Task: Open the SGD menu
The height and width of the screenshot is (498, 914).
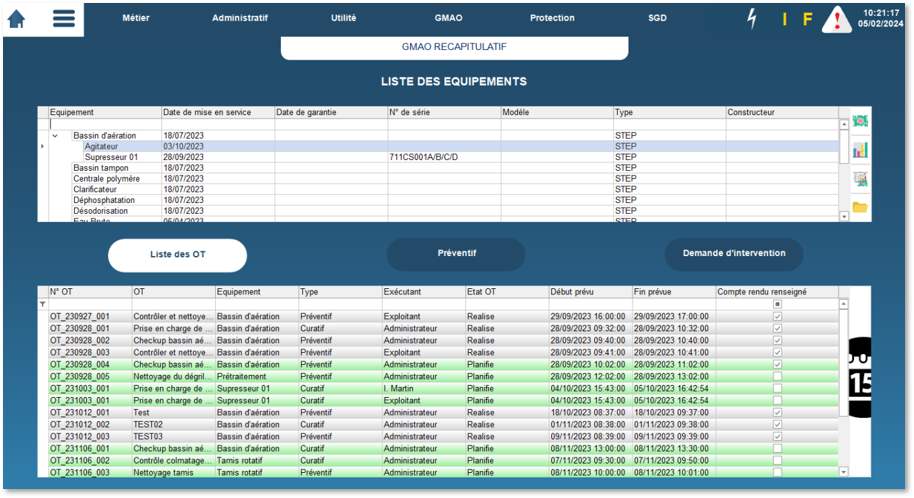Action: point(657,18)
